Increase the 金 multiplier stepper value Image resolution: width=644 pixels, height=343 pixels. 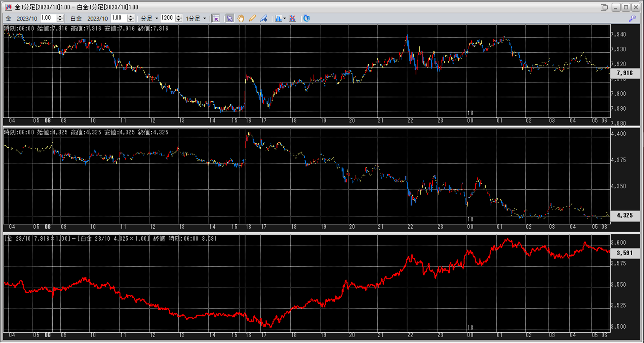coord(60,16)
